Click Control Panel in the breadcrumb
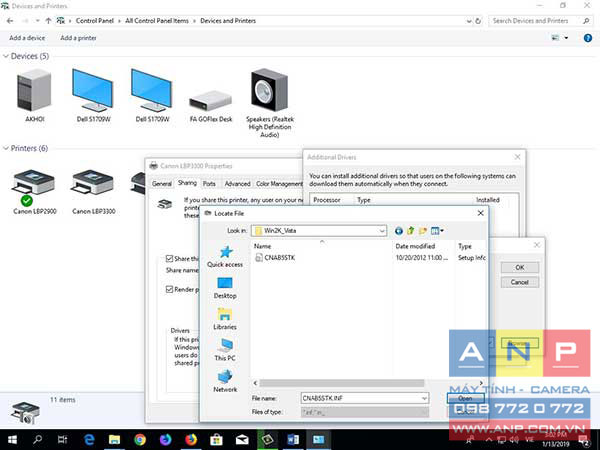Image resolution: width=600 pixels, height=450 pixels. point(95,21)
